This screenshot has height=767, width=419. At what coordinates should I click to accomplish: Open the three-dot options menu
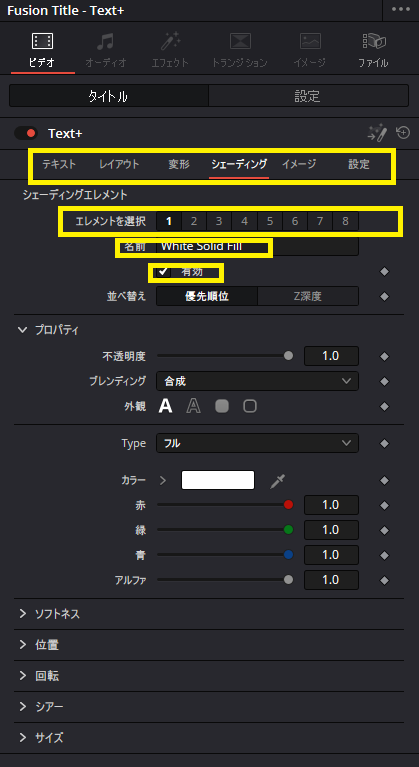tap(401, 10)
